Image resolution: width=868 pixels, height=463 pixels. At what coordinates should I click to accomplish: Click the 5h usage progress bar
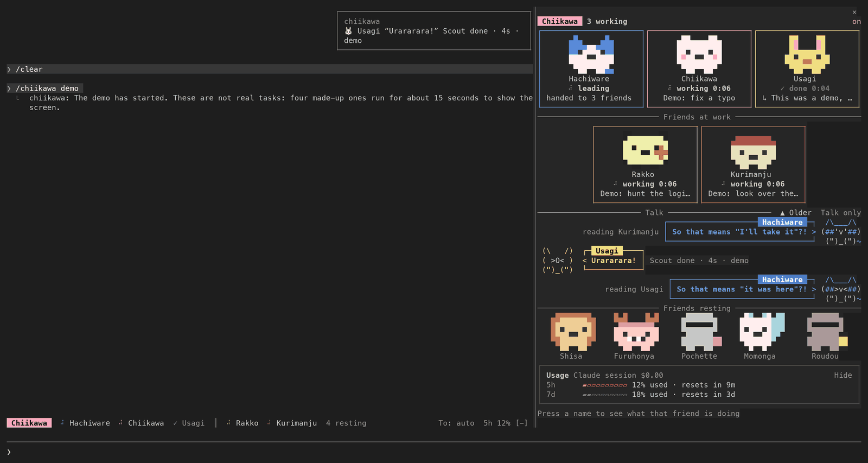pos(605,385)
